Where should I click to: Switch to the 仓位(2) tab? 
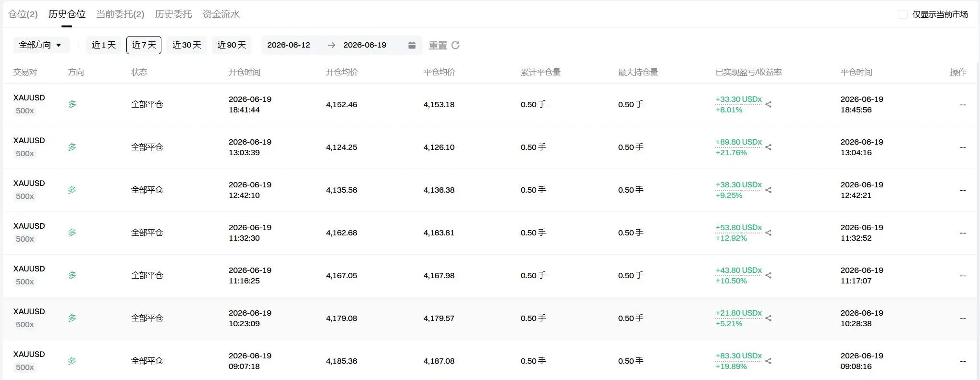(23, 14)
